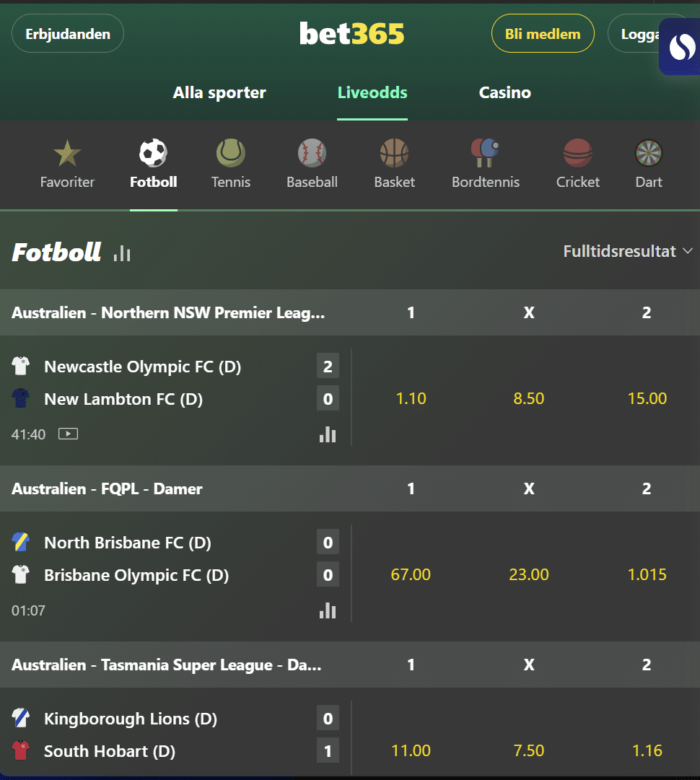Select the Tennis ball icon

tap(231, 154)
